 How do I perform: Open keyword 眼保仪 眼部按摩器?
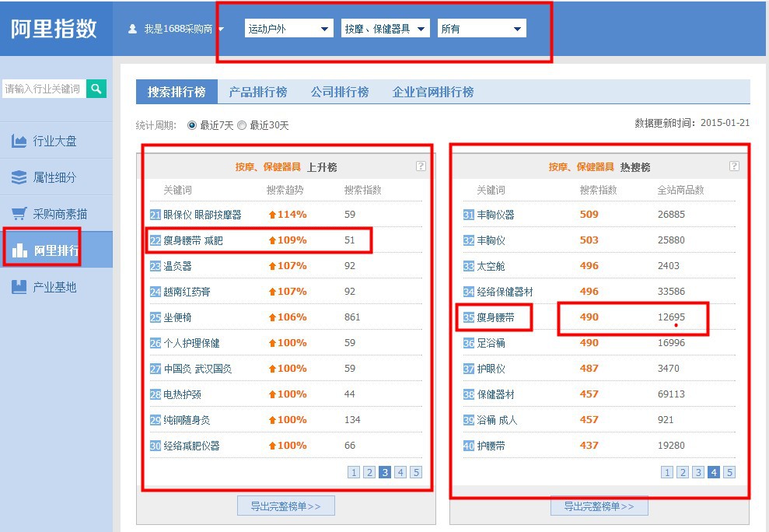pos(202,215)
